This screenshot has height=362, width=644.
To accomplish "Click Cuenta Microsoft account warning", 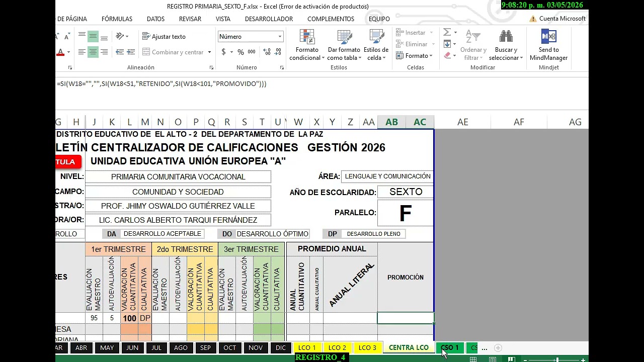I will coord(557,19).
